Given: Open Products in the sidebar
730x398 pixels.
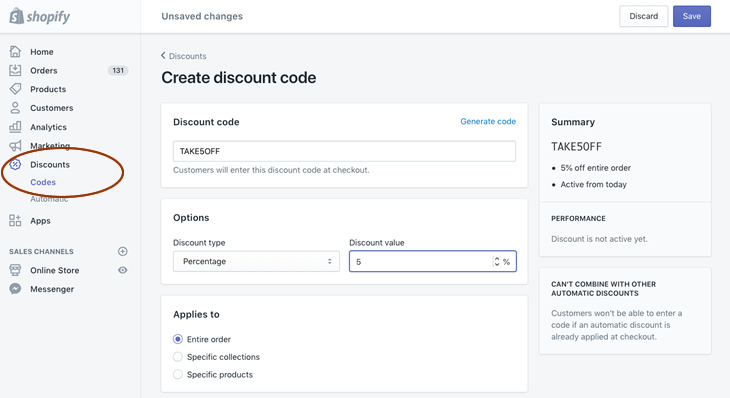Looking at the screenshot, I should pyautogui.click(x=48, y=89).
